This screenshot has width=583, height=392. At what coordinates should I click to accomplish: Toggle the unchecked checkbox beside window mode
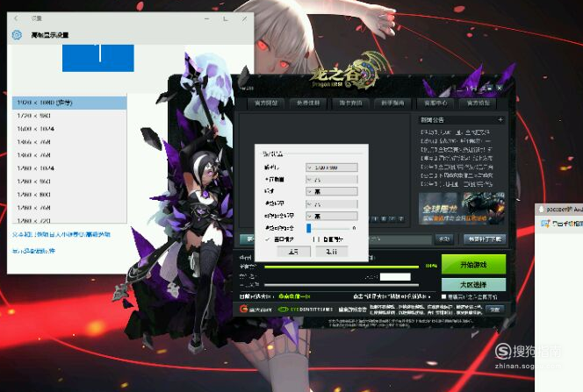tap(316, 239)
